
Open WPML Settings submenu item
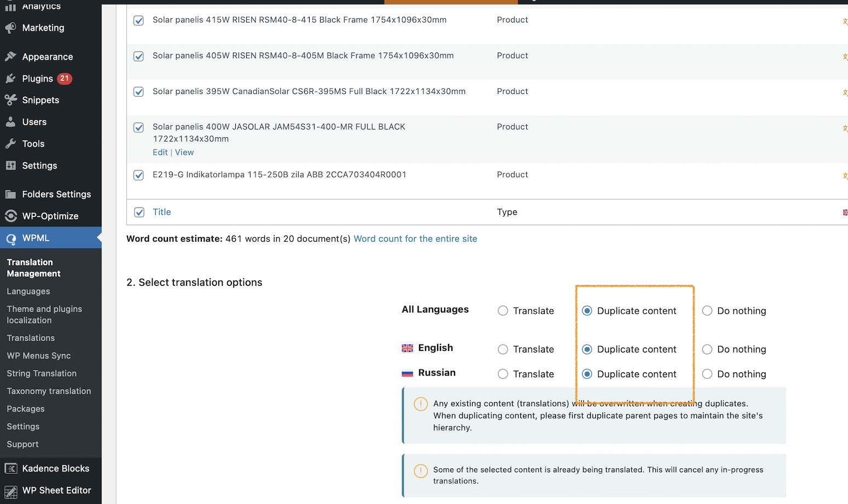(23, 426)
